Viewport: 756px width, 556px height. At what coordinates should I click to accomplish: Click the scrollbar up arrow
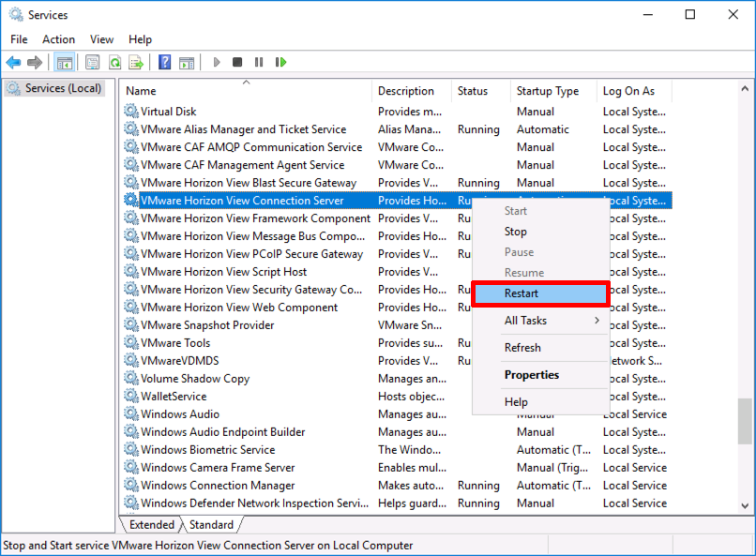(745, 89)
